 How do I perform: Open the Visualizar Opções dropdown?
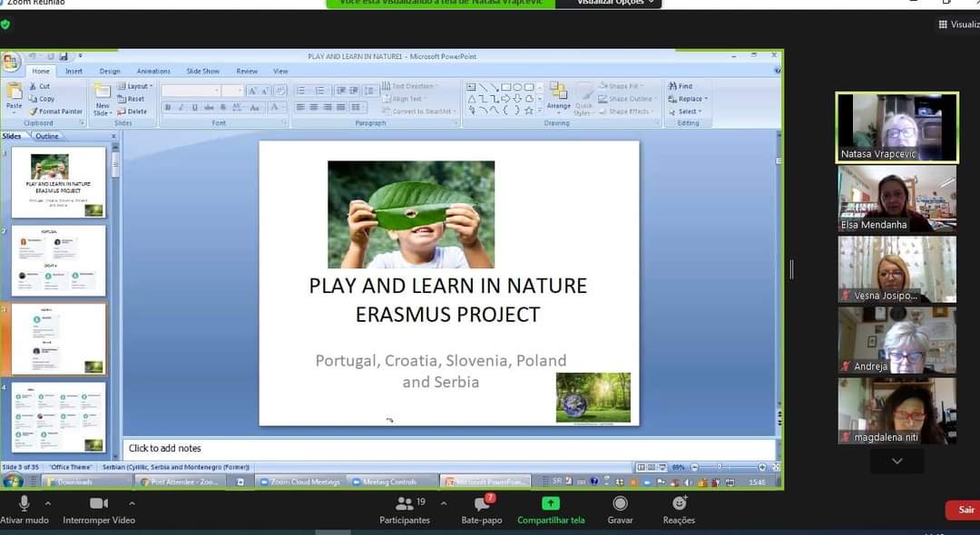point(609,3)
